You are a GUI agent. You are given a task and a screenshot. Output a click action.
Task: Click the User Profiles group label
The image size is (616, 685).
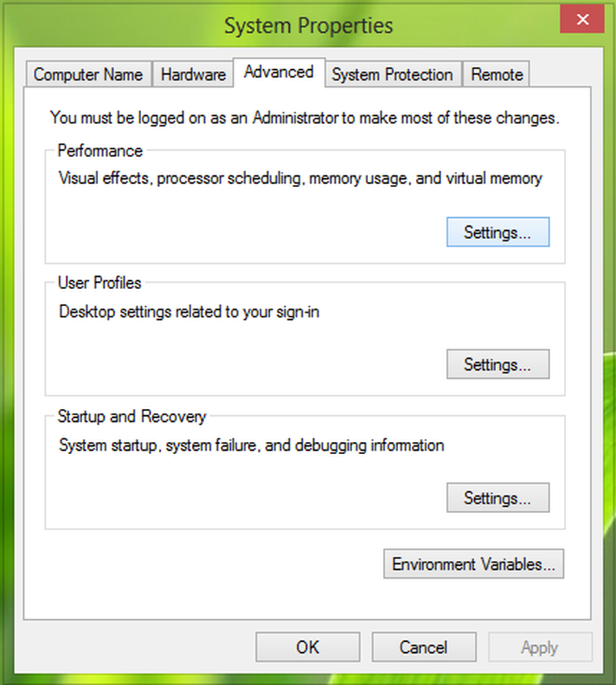tap(99, 283)
